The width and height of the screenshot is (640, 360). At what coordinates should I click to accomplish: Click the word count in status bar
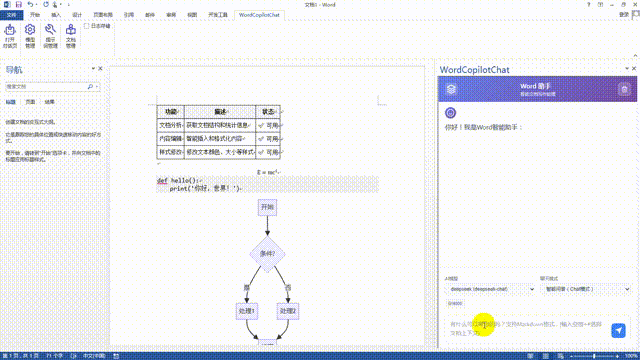point(54,356)
